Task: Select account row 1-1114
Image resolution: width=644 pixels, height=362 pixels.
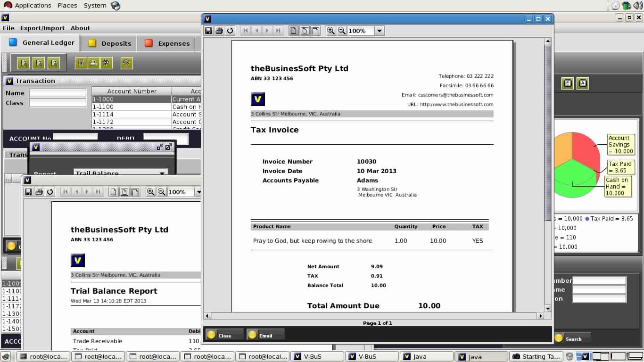Action: [x=146, y=114]
